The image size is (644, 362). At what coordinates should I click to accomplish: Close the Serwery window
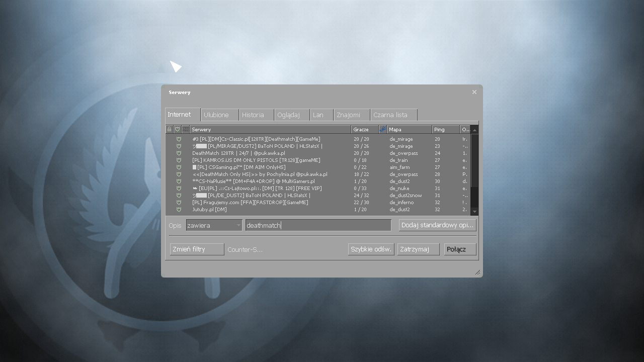(474, 92)
